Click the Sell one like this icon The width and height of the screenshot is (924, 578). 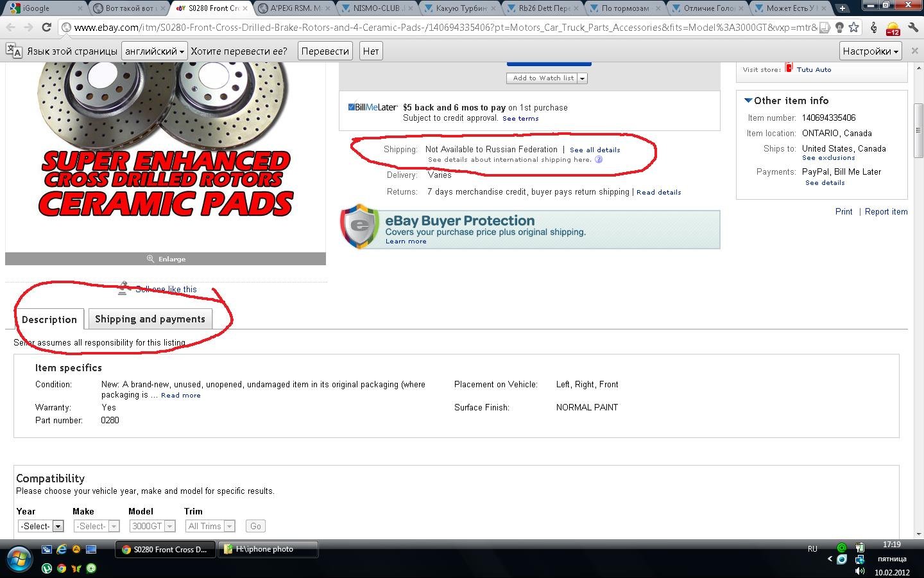click(123, 288)
